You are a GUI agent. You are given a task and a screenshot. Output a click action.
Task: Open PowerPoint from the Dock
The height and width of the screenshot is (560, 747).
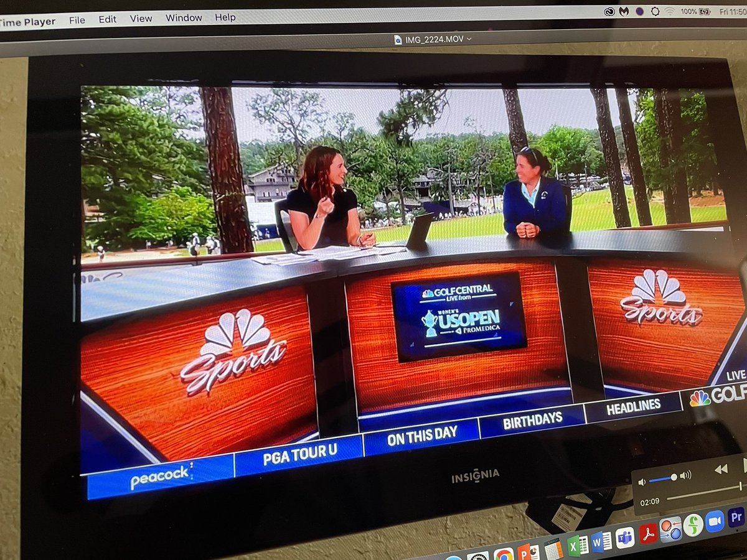pyautogui.click(x=528, y=551)
